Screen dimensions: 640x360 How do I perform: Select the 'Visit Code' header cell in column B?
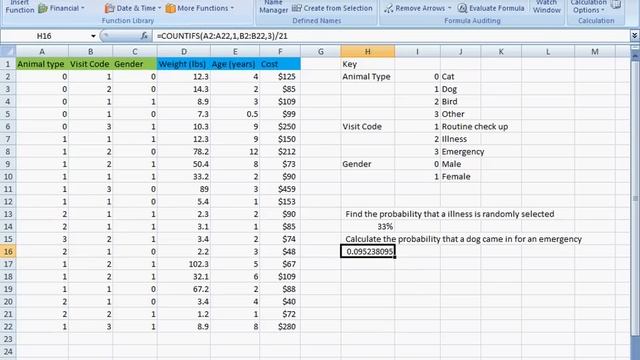click(90, 64)
